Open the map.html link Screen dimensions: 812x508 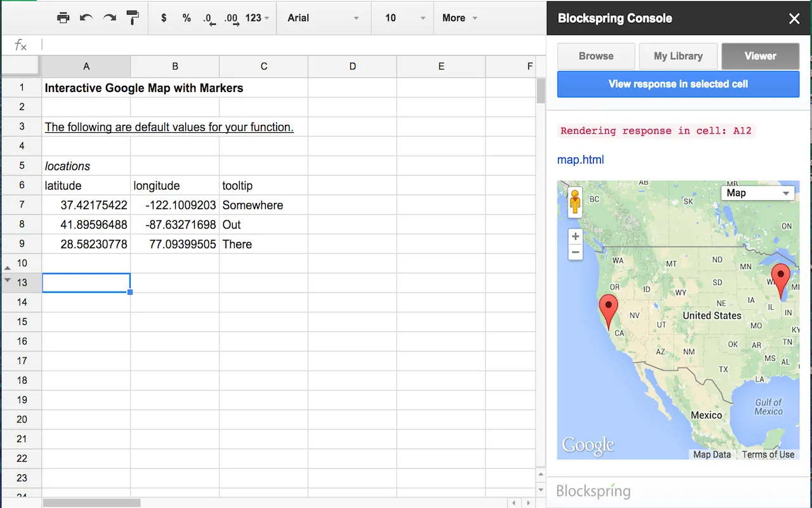[580, 159]
